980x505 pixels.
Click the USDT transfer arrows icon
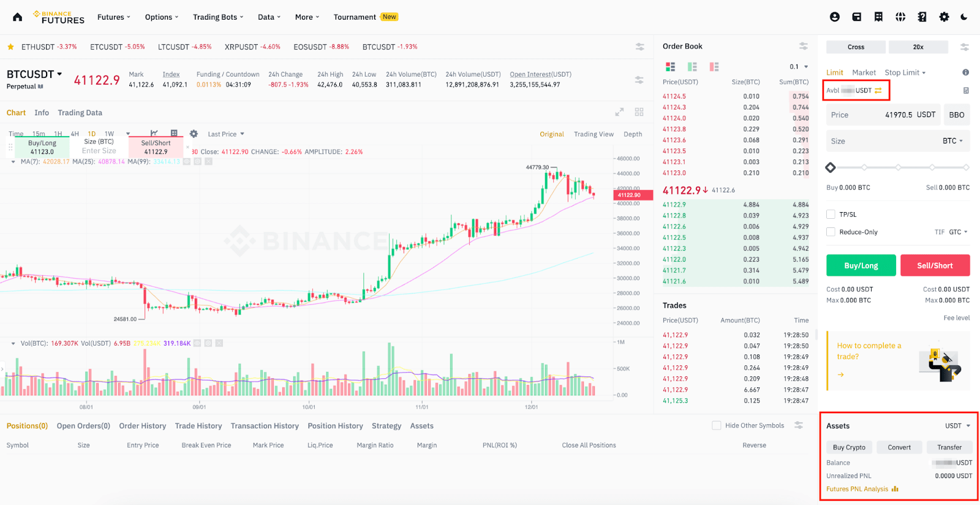point(878,91)
